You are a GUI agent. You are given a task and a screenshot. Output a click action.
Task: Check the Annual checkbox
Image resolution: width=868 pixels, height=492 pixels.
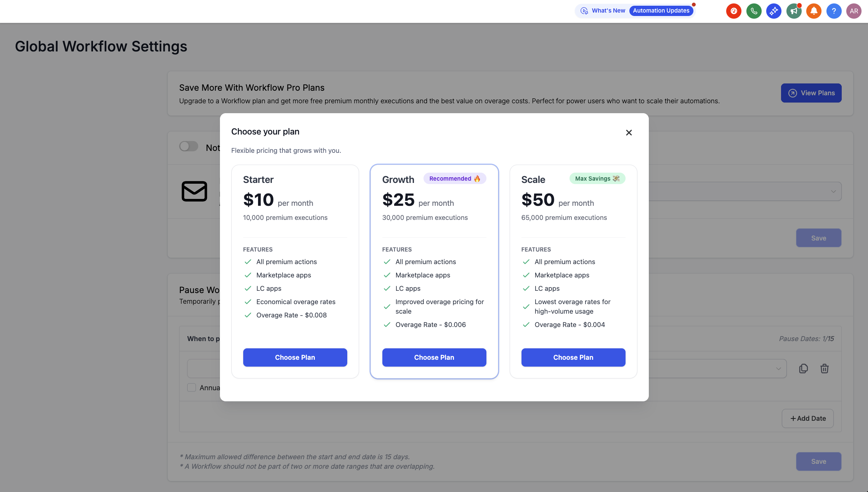(192, 388)
